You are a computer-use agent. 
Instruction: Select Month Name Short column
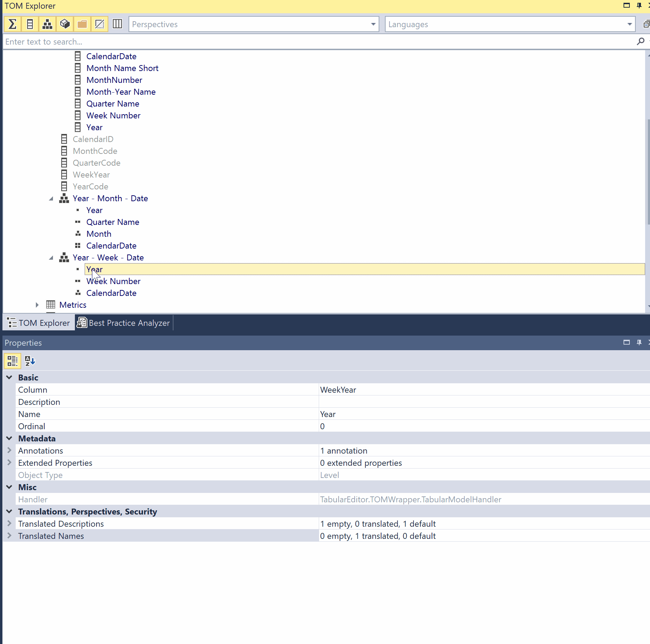coord(122,68)
